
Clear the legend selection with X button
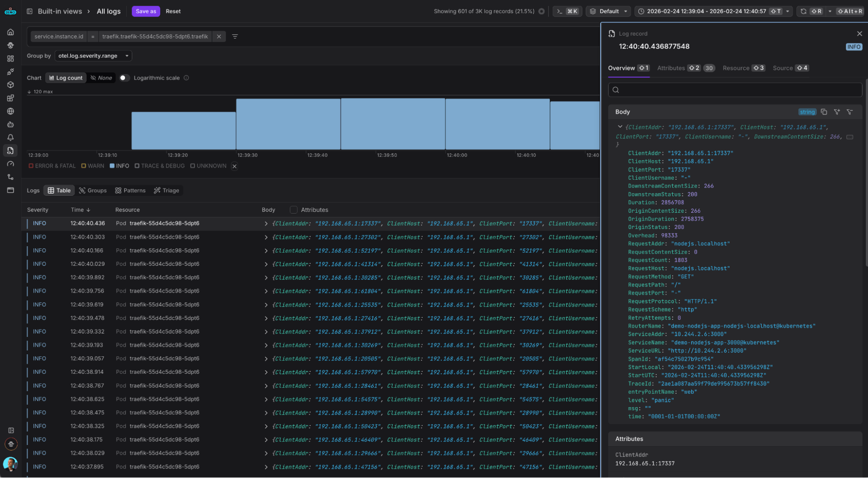(x=234, y=166)
